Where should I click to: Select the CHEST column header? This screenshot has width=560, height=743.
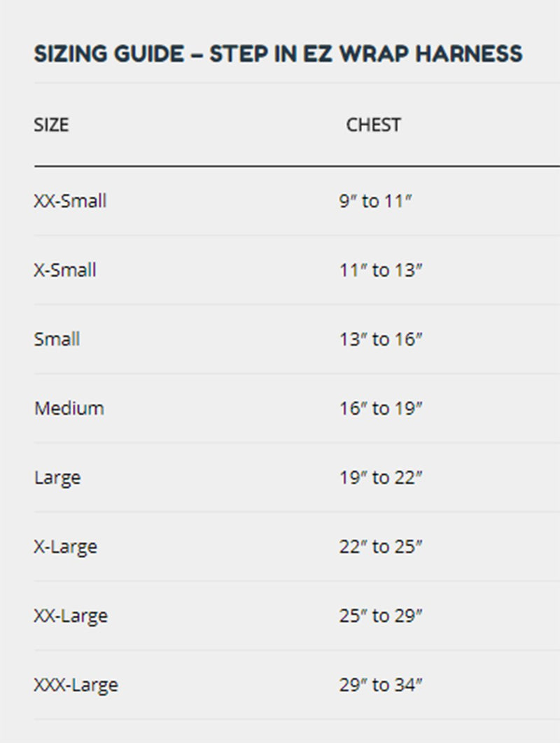[373, 125]
